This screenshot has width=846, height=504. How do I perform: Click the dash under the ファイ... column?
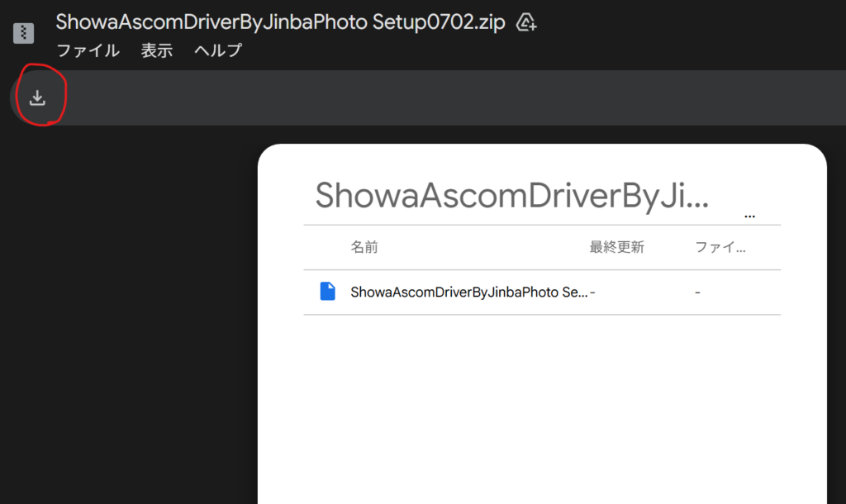(698, 292)
